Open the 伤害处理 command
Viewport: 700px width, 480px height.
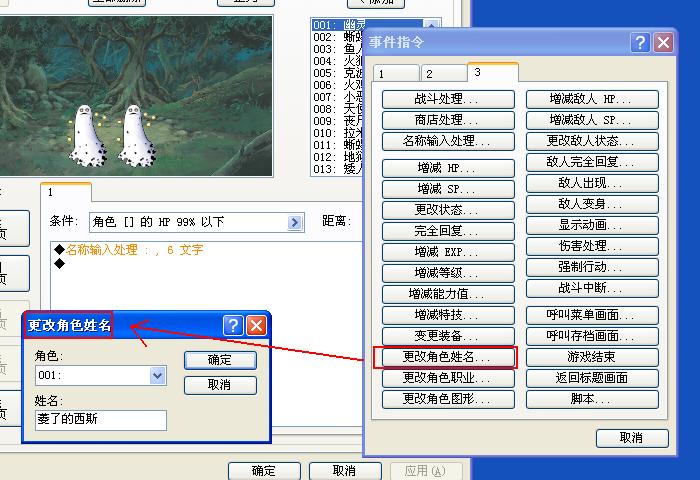[x=592, y=246]
